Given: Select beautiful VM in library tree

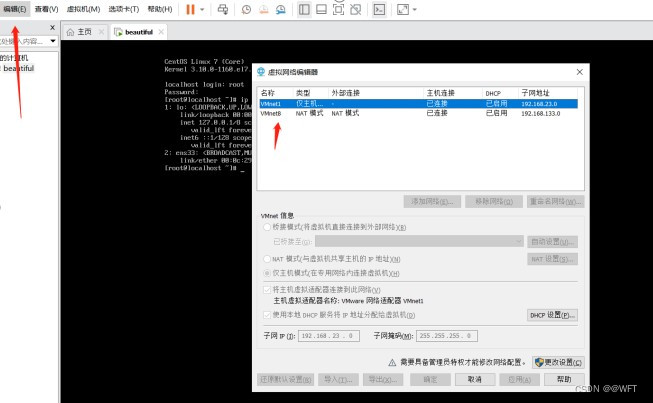Looking at the screenshot, I should pyautogui.click(x=18, y=68).
